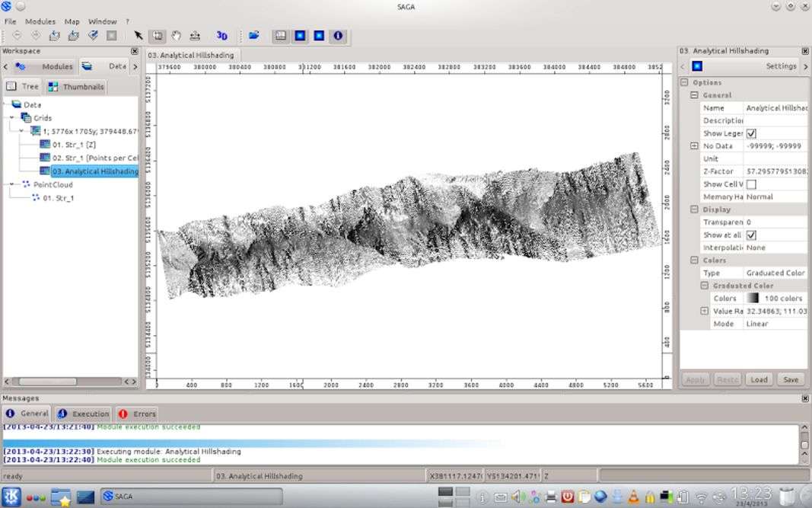Select 01. Str_1 point cloud item
This screenshot has height=508, width=812.
click(58, 198)
